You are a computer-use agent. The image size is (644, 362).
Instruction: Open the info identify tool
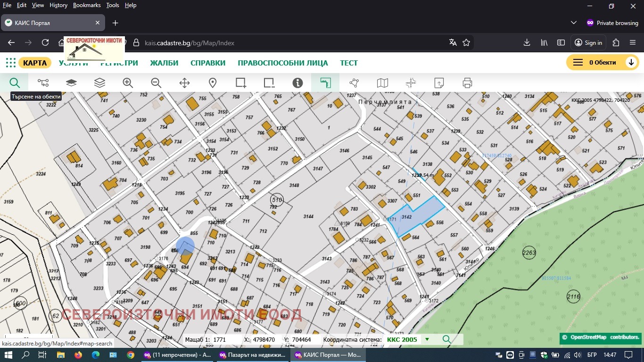[297, 83]
